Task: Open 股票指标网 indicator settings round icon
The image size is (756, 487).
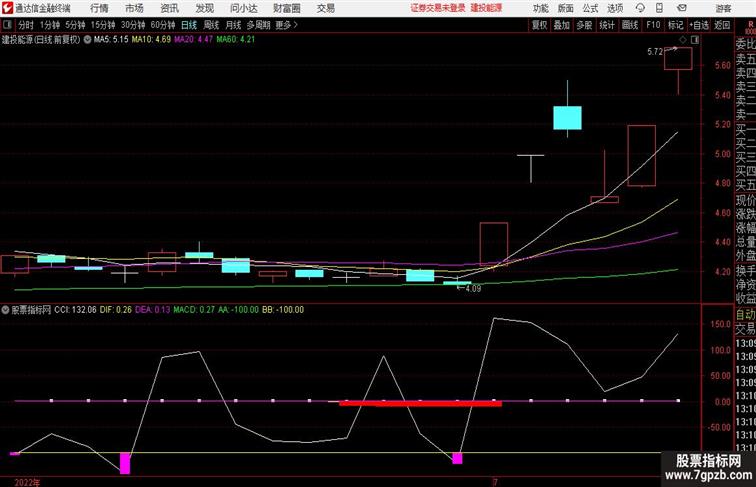Action: click(x=5, y=310)
